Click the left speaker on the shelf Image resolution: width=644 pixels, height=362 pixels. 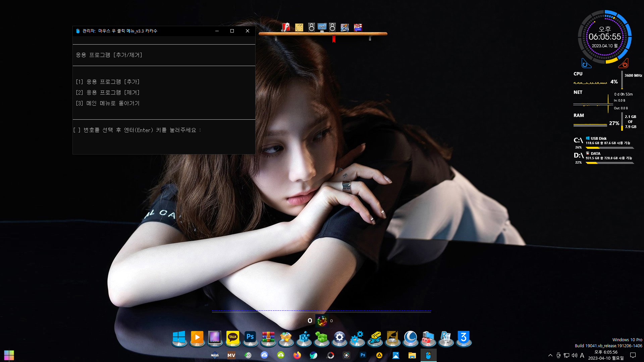click(x=312, y=27)
